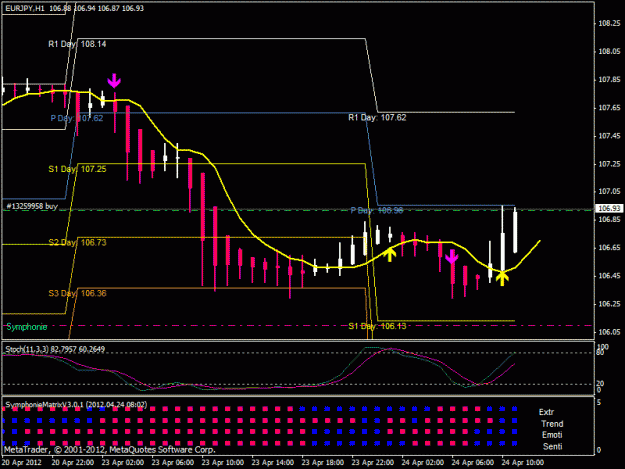Select the 107.65 price axis value
Screen dimensions: 625x469
(609, 108)
